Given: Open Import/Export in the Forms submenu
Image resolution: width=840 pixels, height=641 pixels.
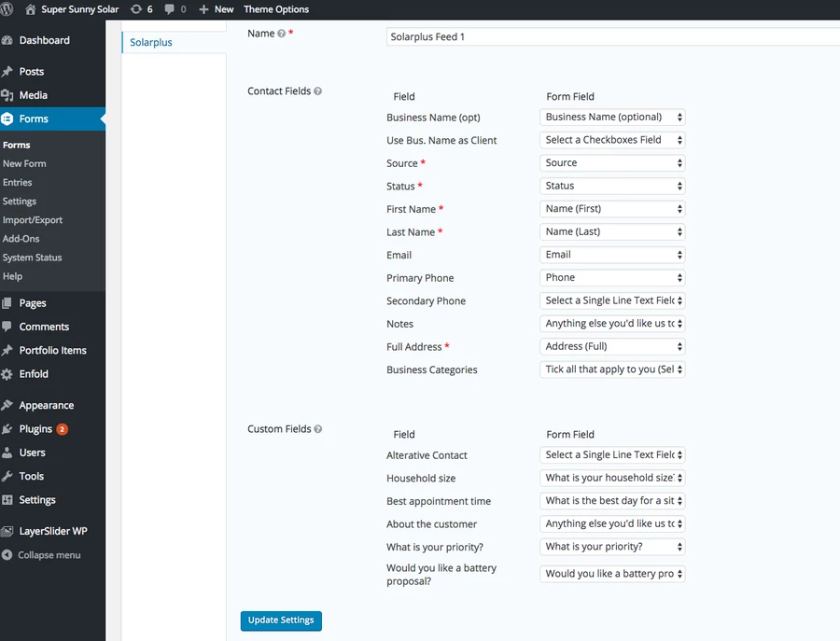Looking at the screenshot, I should click(32, 220).
